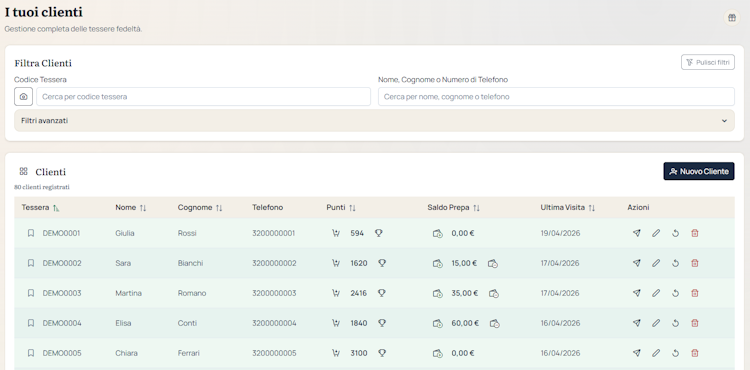Click the send icon for Chiara Ferrari

pyautogui.click(x=637, y=353)
